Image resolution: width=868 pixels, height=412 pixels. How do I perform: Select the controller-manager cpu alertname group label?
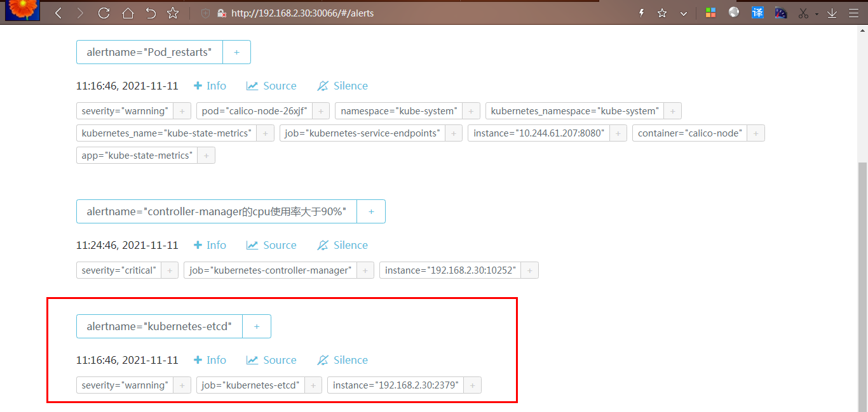[217, 211]
